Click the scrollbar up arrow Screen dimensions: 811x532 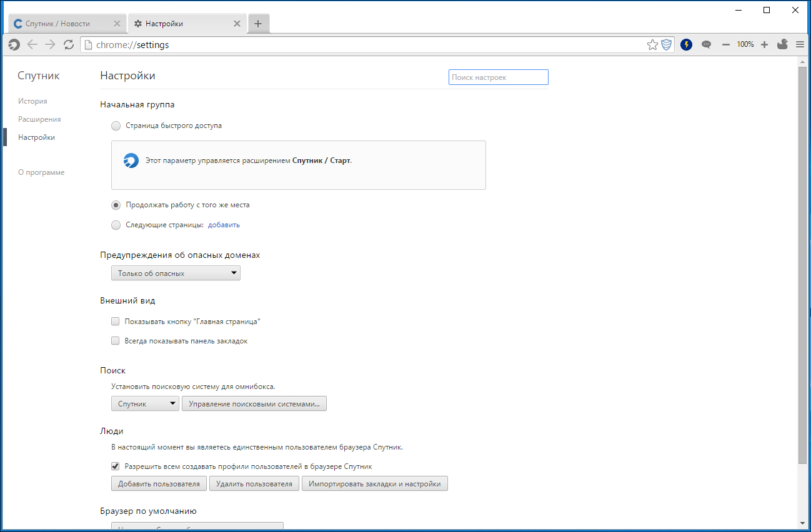click(x=802, y=61)
